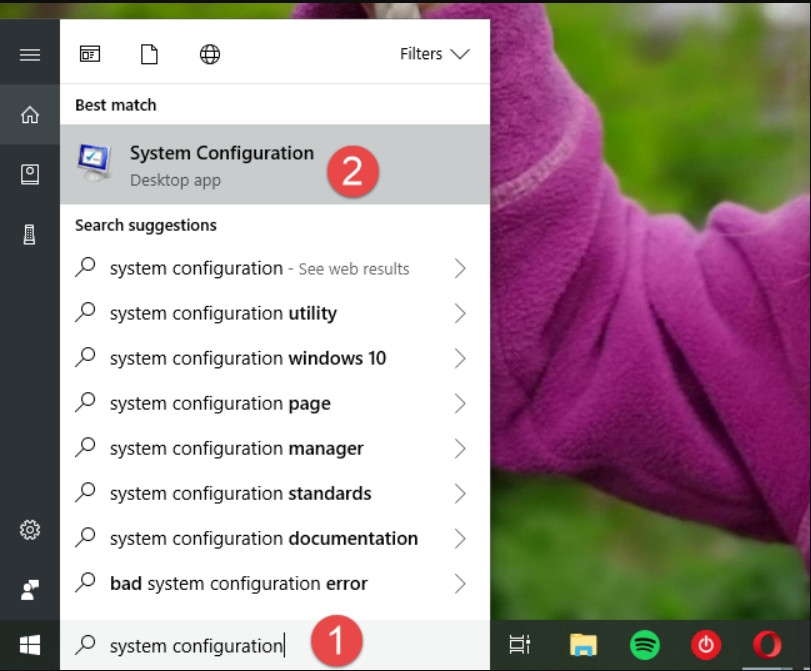Expand arrow for 'system configuration windows 10'
Screen dimensions: 811x671
coord(460,359)
